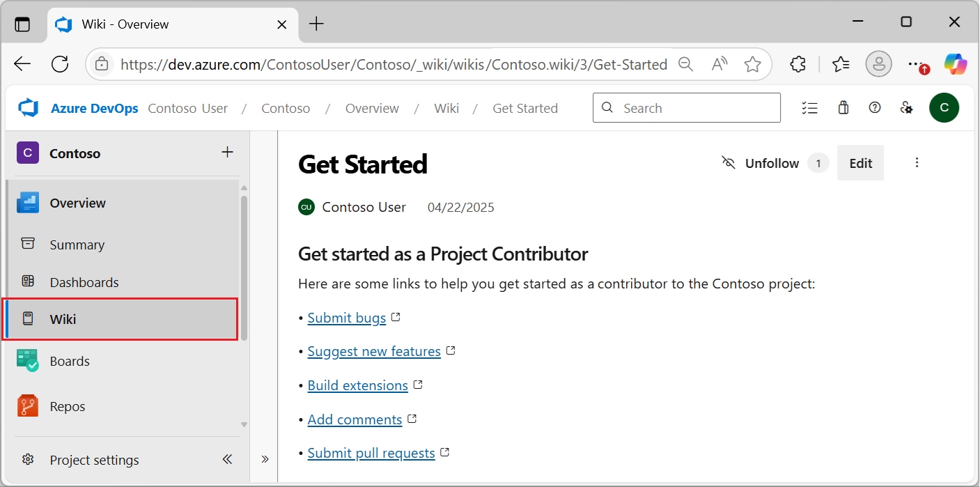Open the work items checklist icon

click(809, 108)
